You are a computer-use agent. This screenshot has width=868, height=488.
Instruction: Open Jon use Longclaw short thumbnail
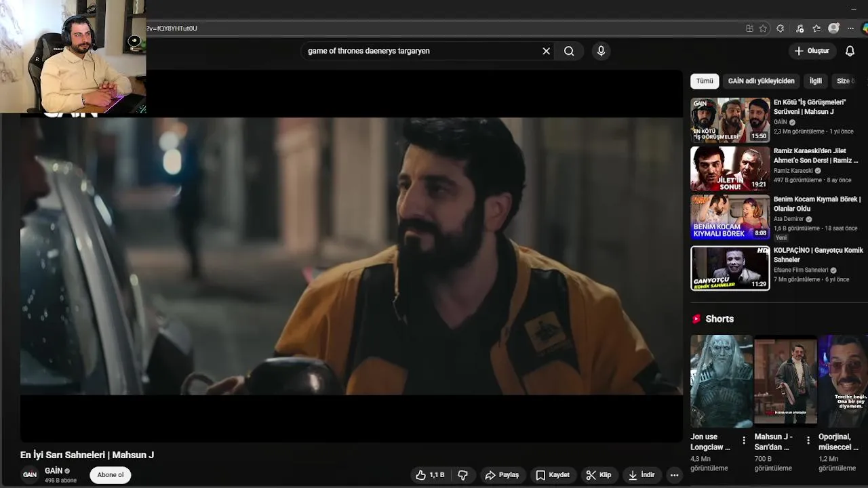pyautogui.click(x=721, y=381)
